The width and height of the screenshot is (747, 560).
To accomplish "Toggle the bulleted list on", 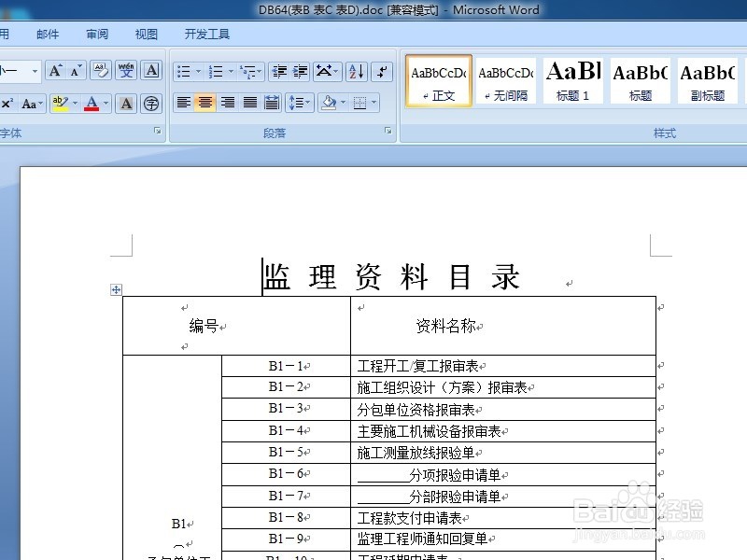I will tap(182, 71).
